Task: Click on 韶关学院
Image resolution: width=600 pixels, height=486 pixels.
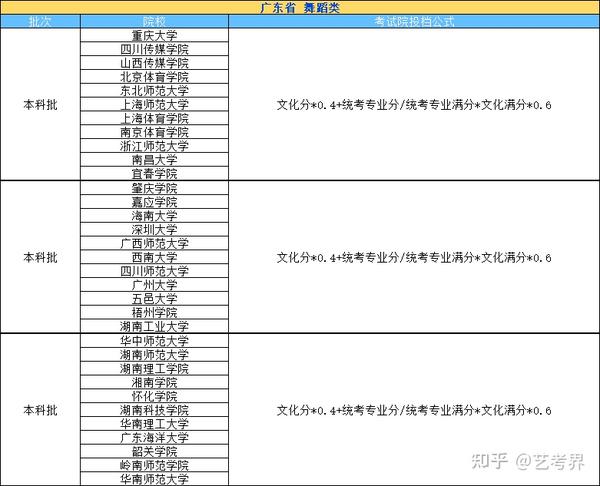Action: (154, 451)
